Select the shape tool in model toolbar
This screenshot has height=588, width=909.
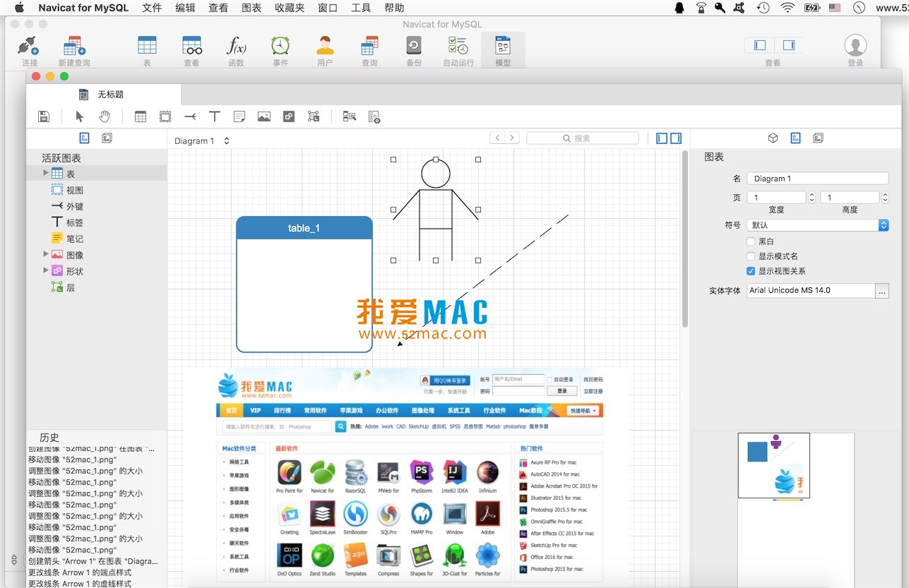click(x=289, y=116)
